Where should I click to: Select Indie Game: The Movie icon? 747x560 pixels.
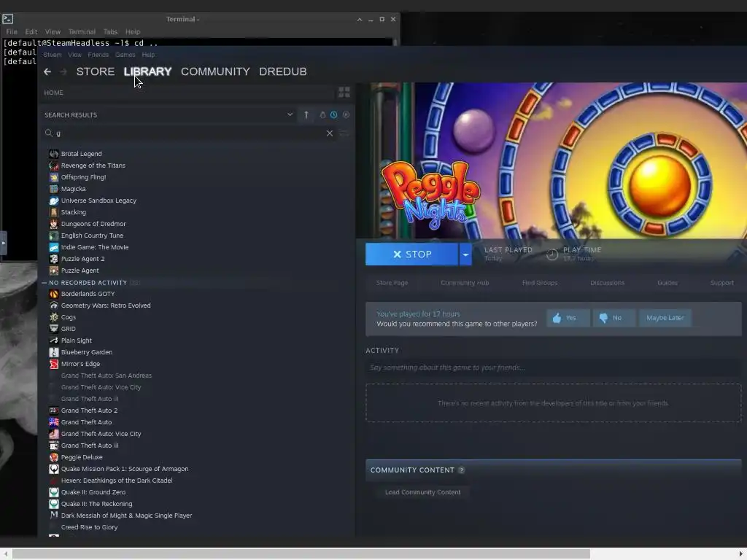coord(54,247)
